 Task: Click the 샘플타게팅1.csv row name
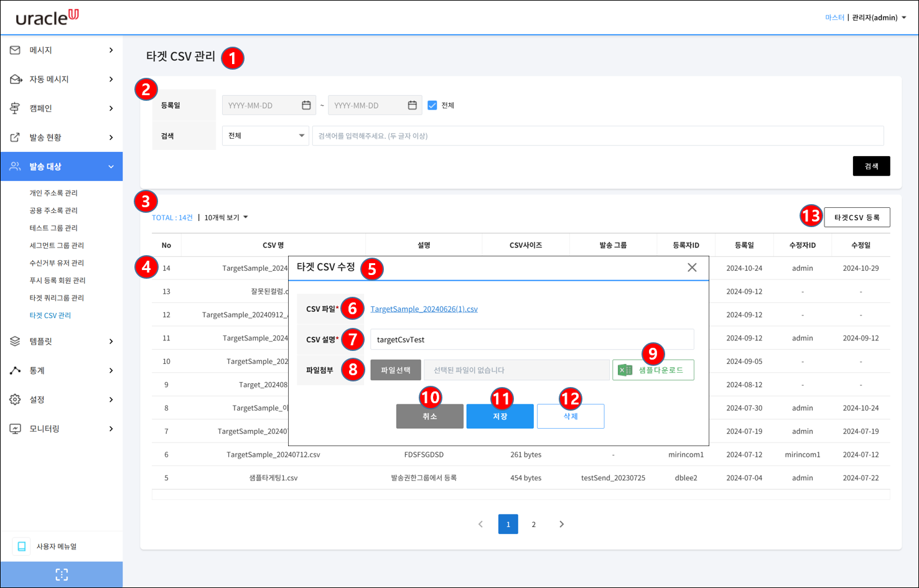(273, 478)
